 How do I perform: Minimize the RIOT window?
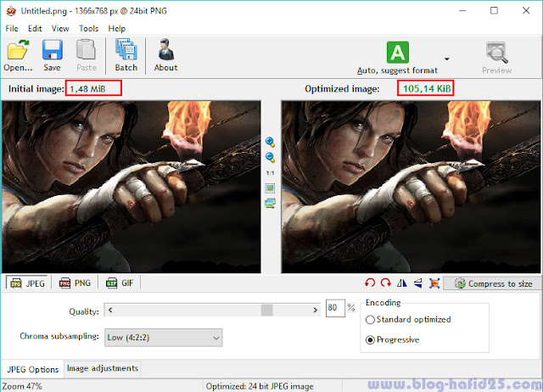[x=462, y=11]
